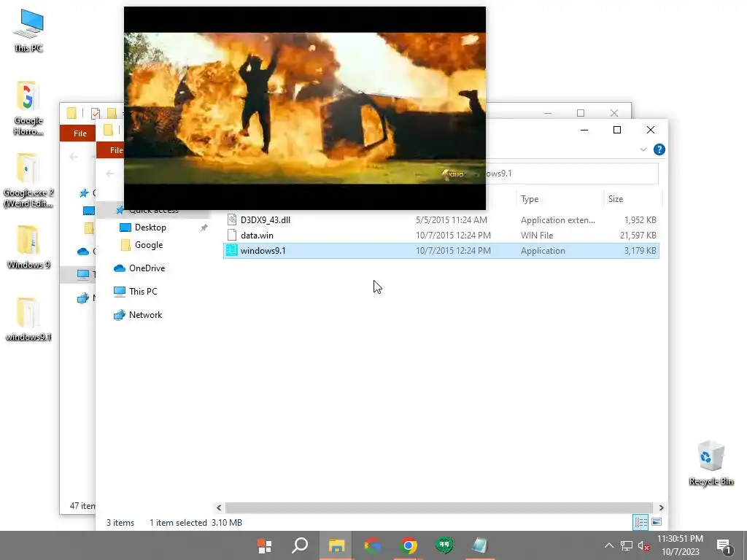Launch the Google G app in taskbar

tap(373, 545)
